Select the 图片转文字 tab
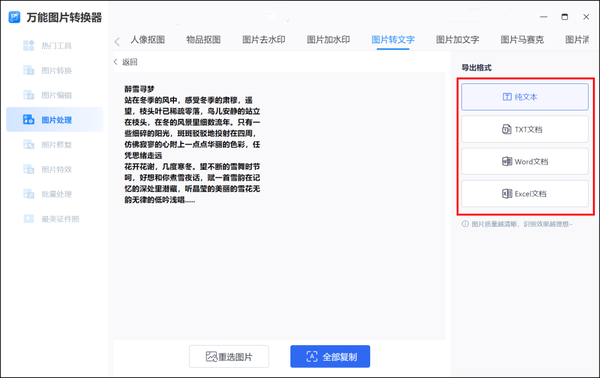The width and height of the screenshot is (600, 378). point(393,40)
